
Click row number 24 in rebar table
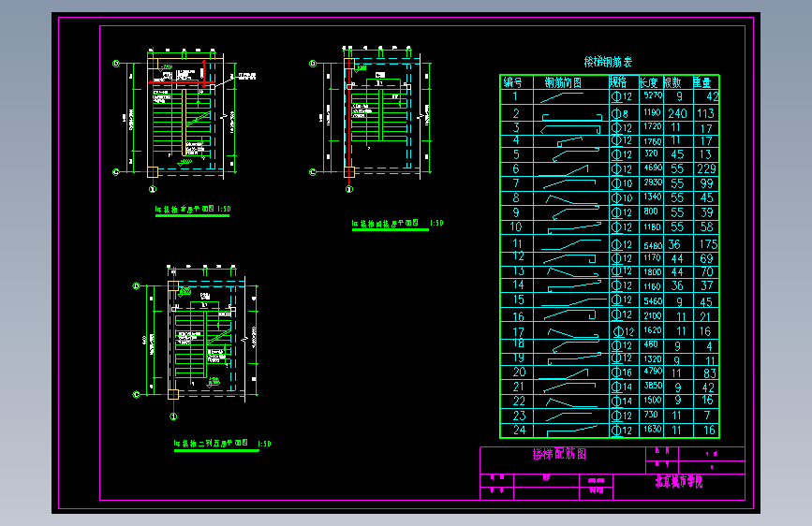pos(520,430)
